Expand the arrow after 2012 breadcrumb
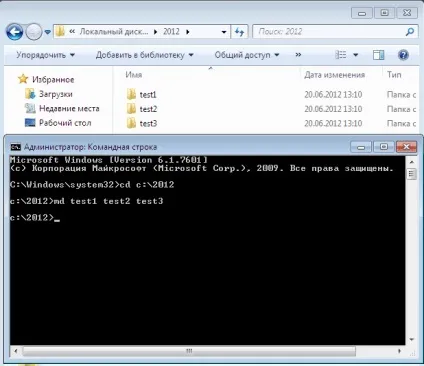This screenshot has width=424, height=366. pyautogui.click(x=188, y=32)
